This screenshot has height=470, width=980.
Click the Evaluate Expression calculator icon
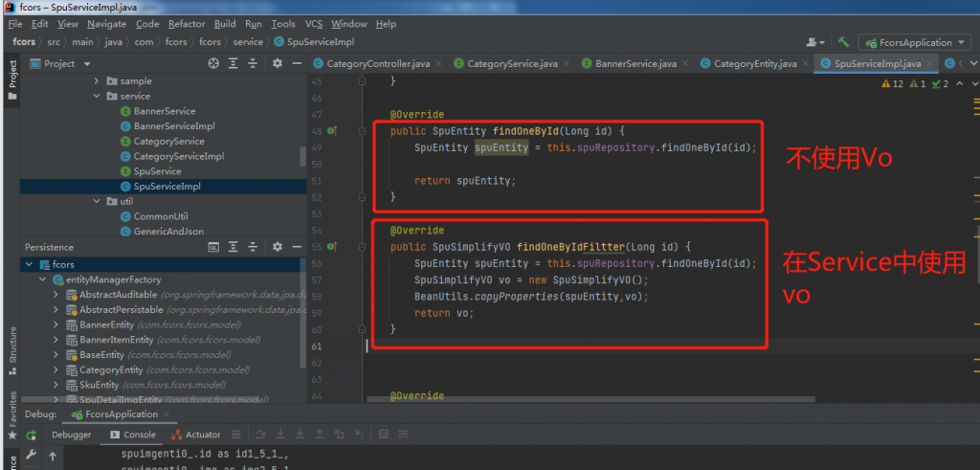[384, 435]
